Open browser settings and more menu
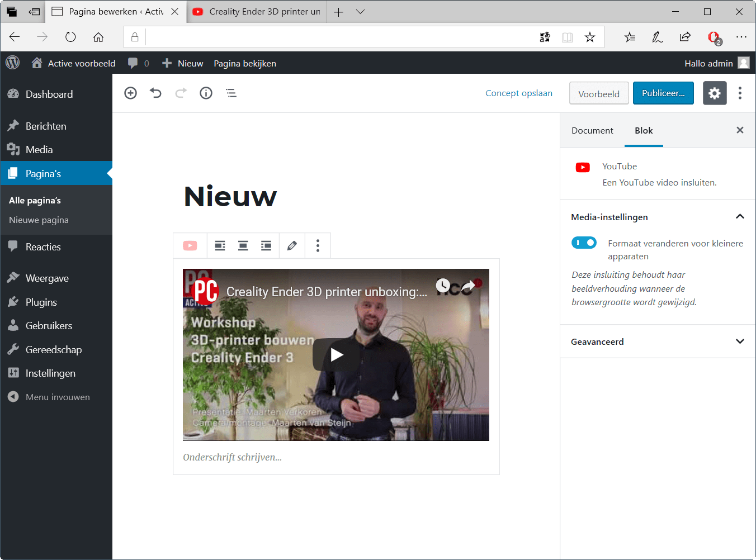This screenshot has width=756, height=560. click(x=741, y=37)
